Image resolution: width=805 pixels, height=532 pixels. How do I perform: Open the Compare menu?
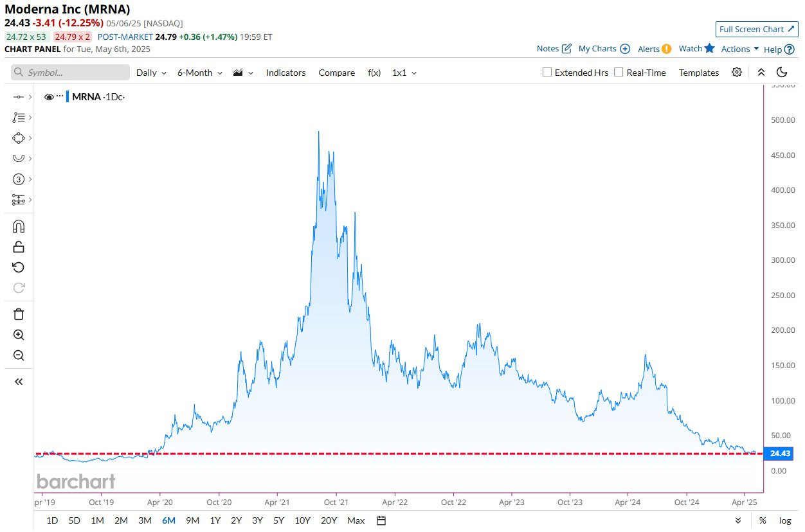[336, 73]
